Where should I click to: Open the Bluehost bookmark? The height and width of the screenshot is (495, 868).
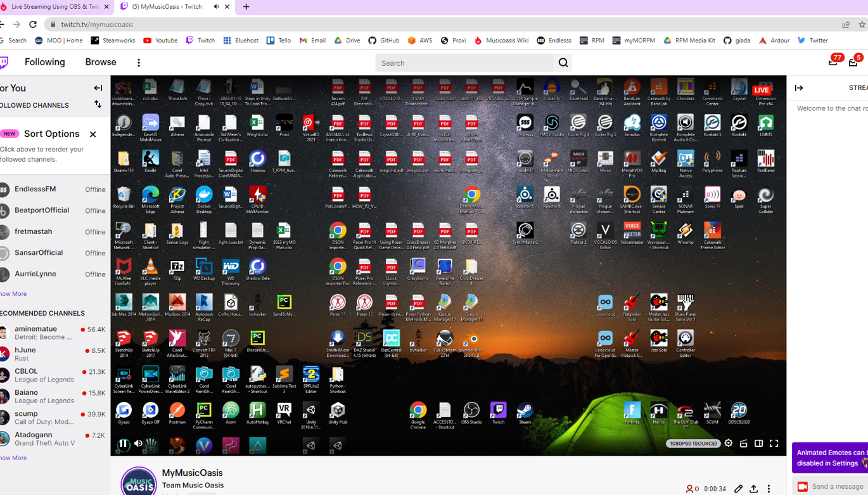(241, 41)
